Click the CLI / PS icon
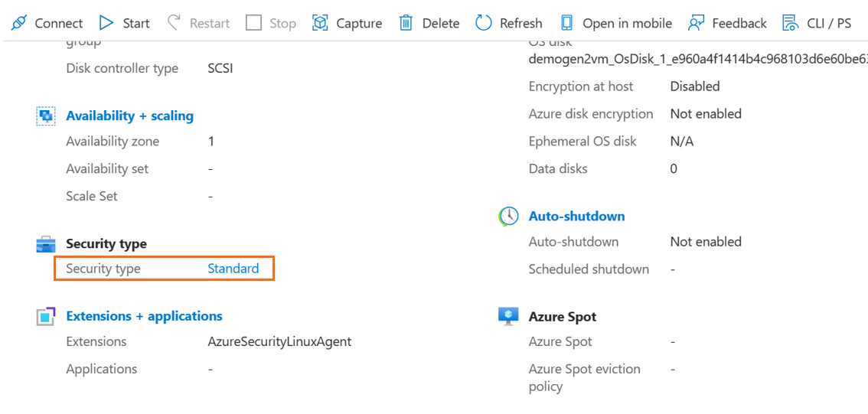The height and width of the screenshot is (414, 868). [790, 23]
